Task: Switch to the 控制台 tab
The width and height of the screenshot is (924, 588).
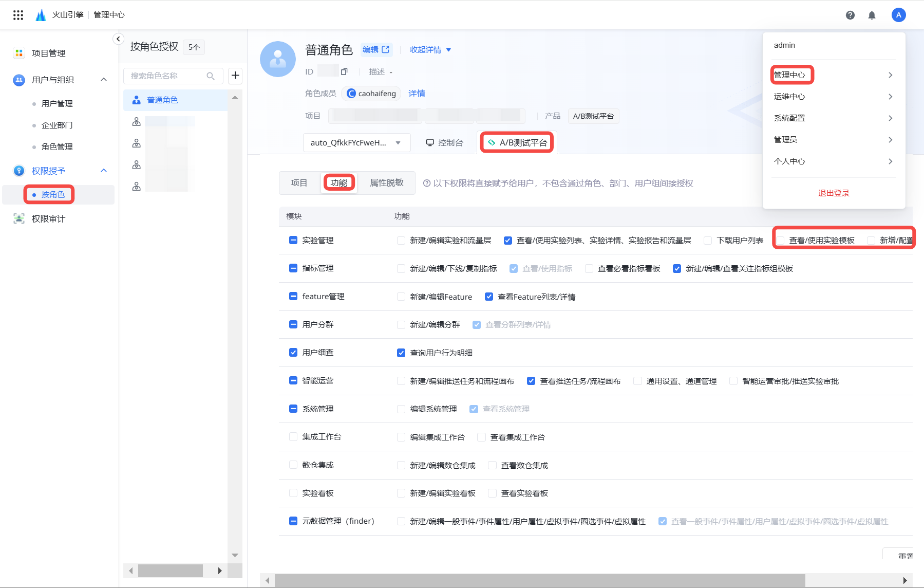Action: 445,142
